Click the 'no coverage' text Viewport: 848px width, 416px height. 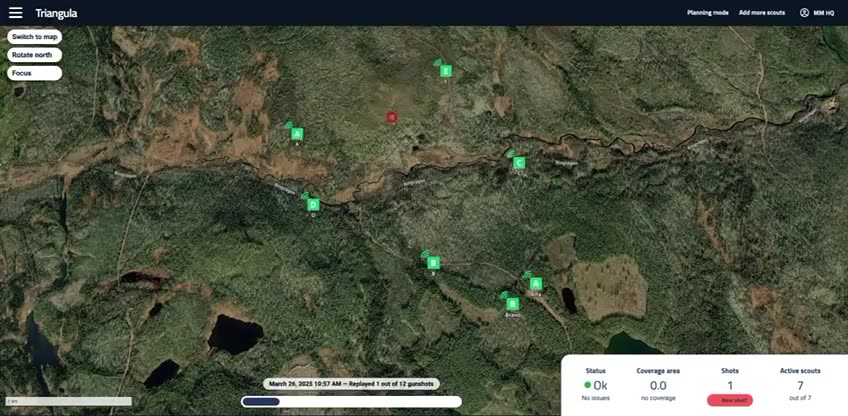(x=658, y=398)
